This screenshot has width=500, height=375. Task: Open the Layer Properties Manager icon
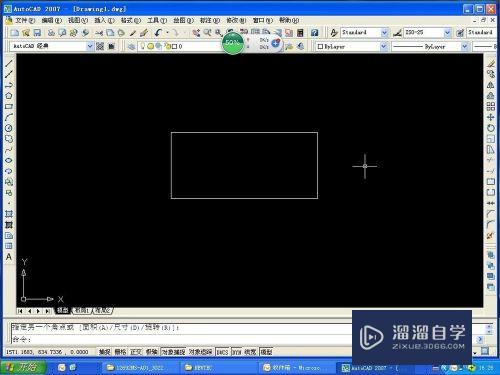(131, 46)
